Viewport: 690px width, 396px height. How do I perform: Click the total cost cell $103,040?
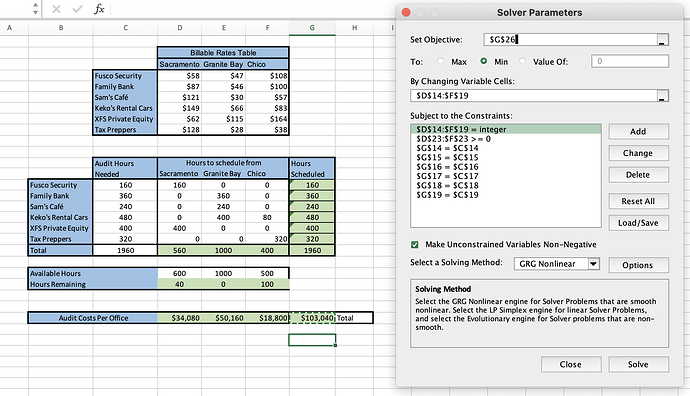tap(312, 318)
